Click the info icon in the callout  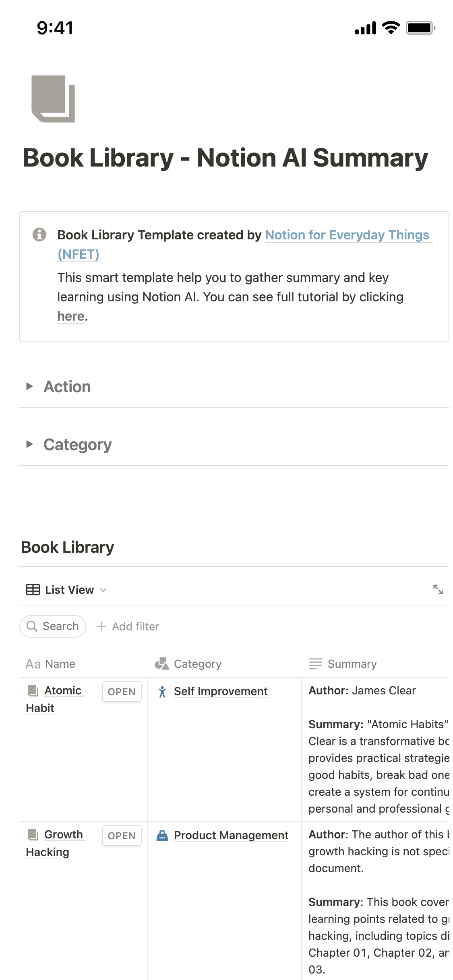pyautogui.click(x=39, y=234)
